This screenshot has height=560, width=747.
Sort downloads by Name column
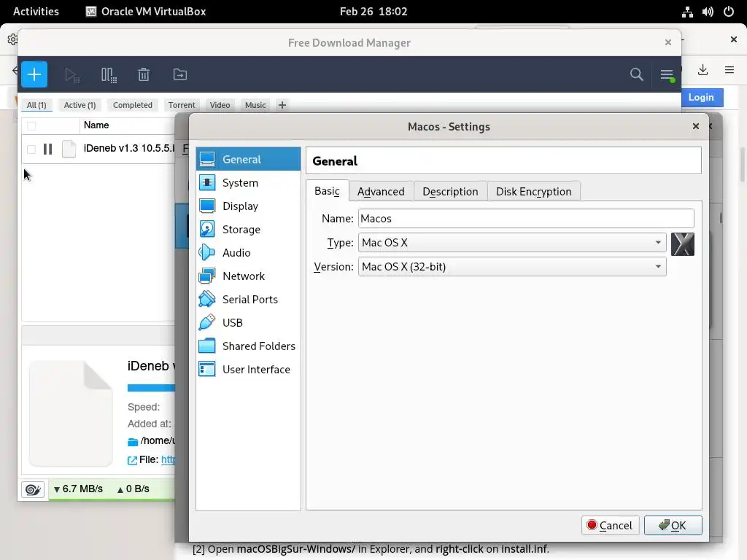click(96, 125)
